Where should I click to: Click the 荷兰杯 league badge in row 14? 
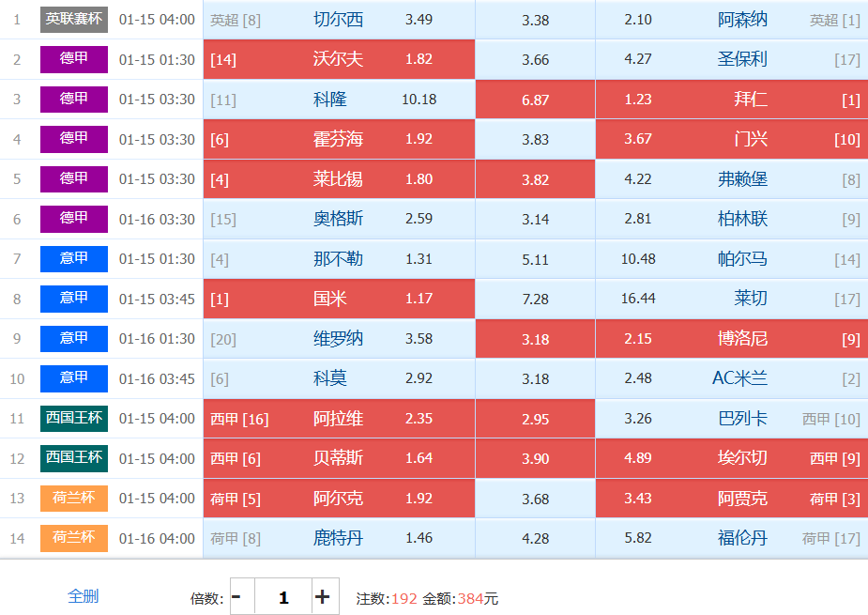pos(74,538)
